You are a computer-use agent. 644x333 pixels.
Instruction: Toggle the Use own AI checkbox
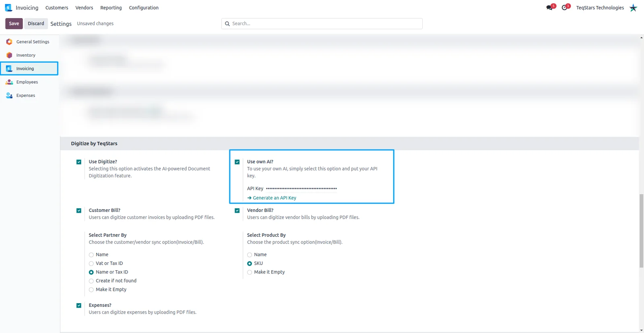[237, 162]
